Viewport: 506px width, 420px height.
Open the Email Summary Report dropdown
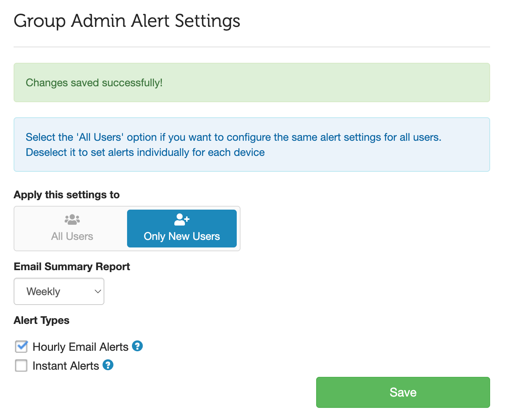(x=59, y=291)
